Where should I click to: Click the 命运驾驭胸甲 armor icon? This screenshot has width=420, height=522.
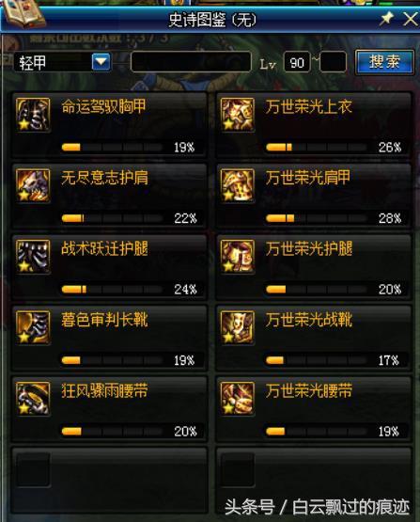coord(33,115)
